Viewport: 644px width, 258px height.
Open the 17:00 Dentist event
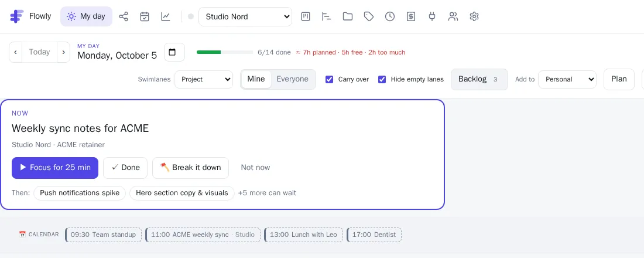tap(374, 235)
